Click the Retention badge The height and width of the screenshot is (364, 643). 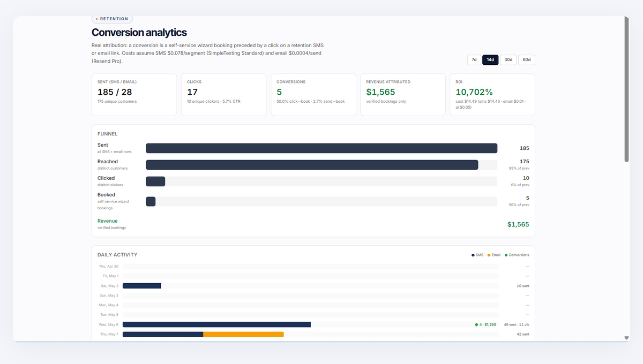pyautogui.click(x=112, y=19)
